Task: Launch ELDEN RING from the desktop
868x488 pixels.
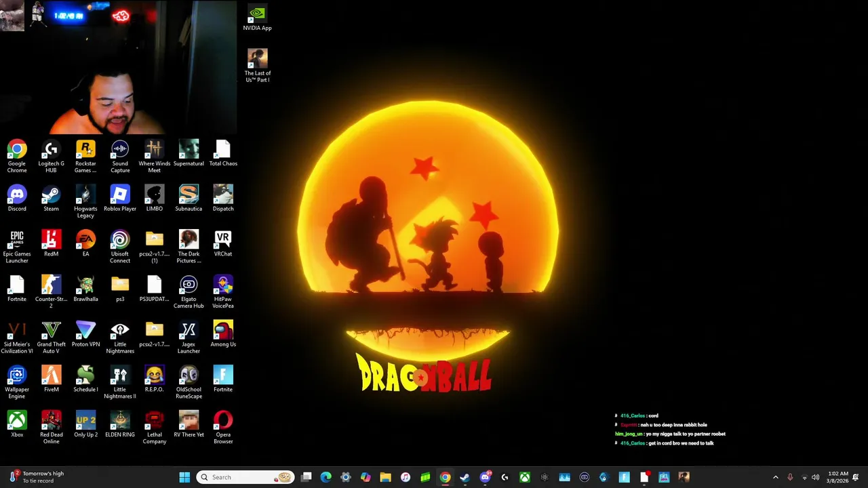Action: click(120, 424)
